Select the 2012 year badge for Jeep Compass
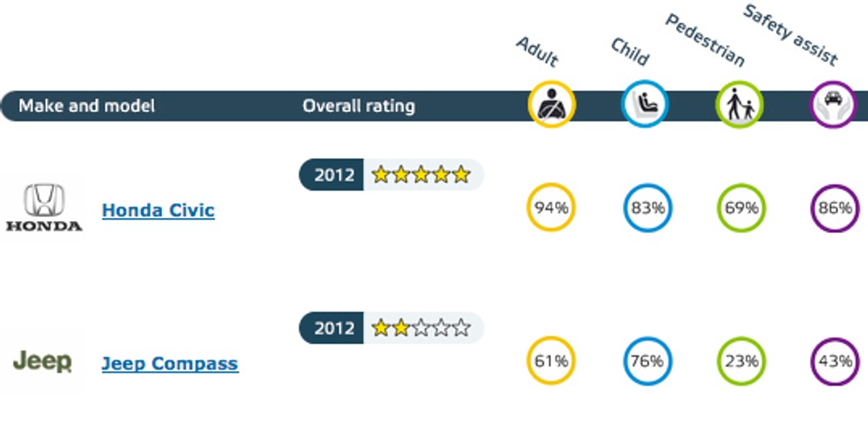 coord(332,328)
